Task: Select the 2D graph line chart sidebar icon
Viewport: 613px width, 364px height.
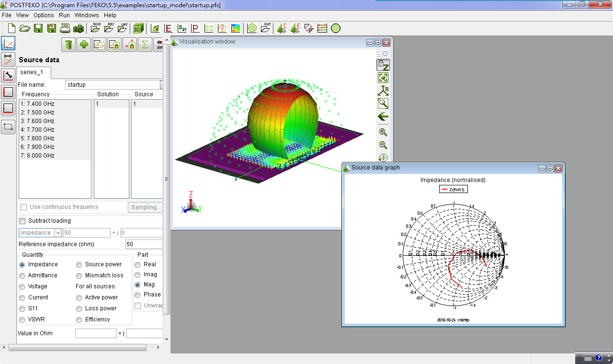Action: [8, 44]
